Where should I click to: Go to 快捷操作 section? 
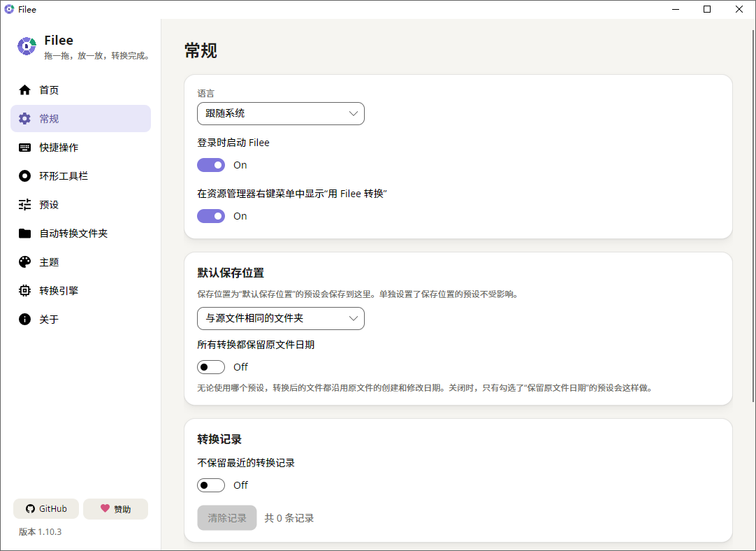tap(80, 147)
